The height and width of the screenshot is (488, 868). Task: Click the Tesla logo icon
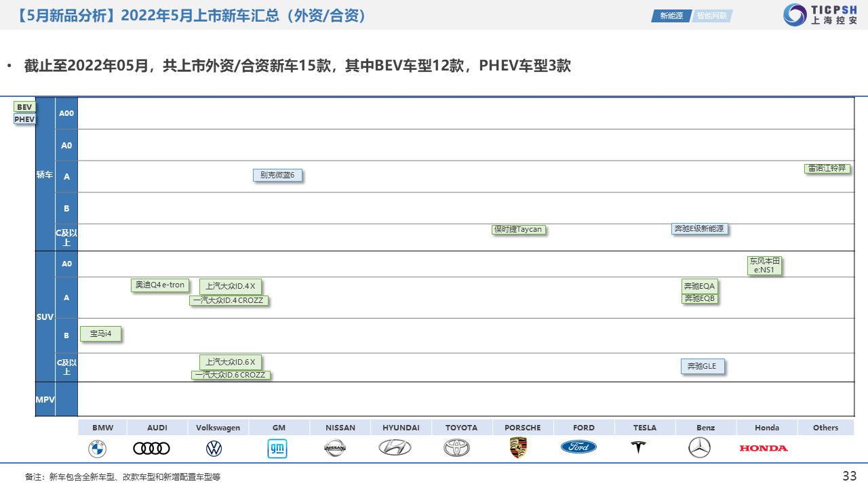click(x=638, y=447)
